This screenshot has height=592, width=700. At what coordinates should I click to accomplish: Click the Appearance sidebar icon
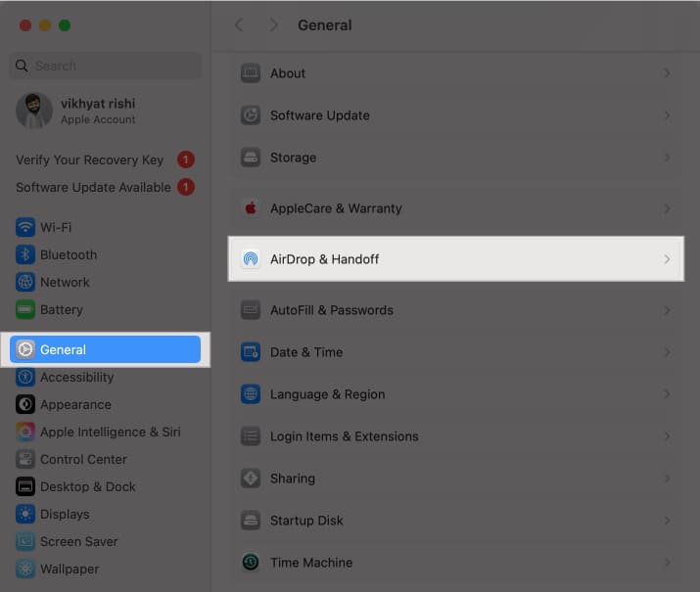pos(25,404)
